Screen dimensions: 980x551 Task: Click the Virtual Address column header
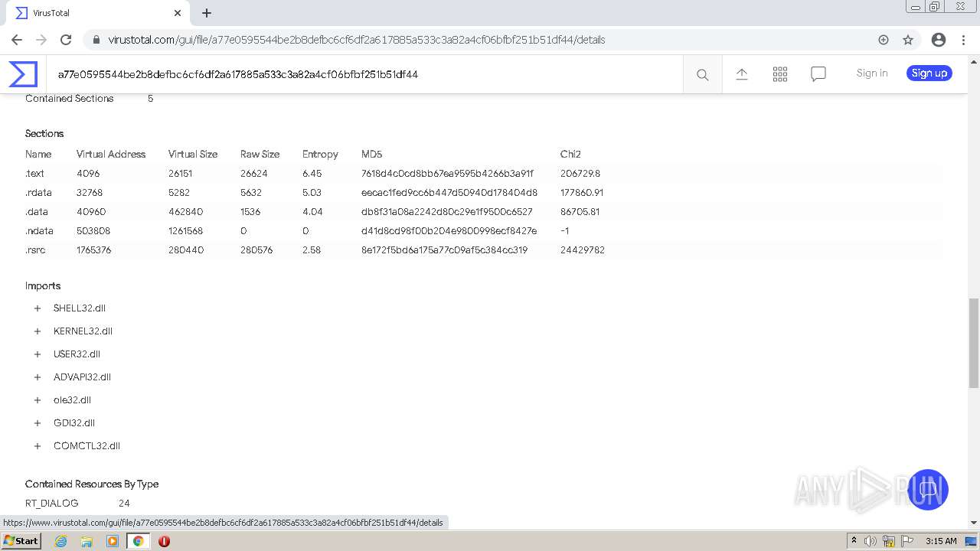[111, 154]
